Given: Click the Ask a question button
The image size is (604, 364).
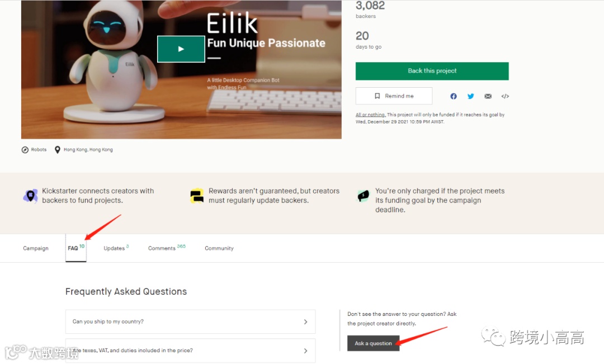Looking at the screenshot, I should [x=373, y=343].
